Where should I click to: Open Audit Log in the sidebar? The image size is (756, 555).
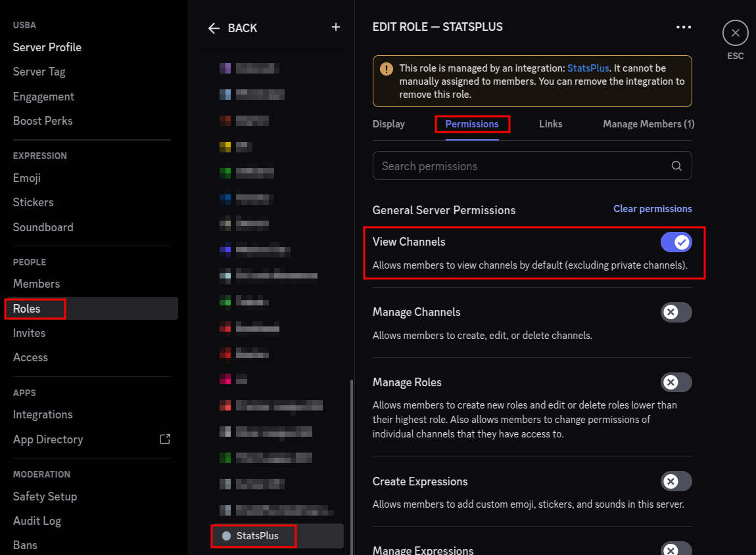(x=37, y=521)
